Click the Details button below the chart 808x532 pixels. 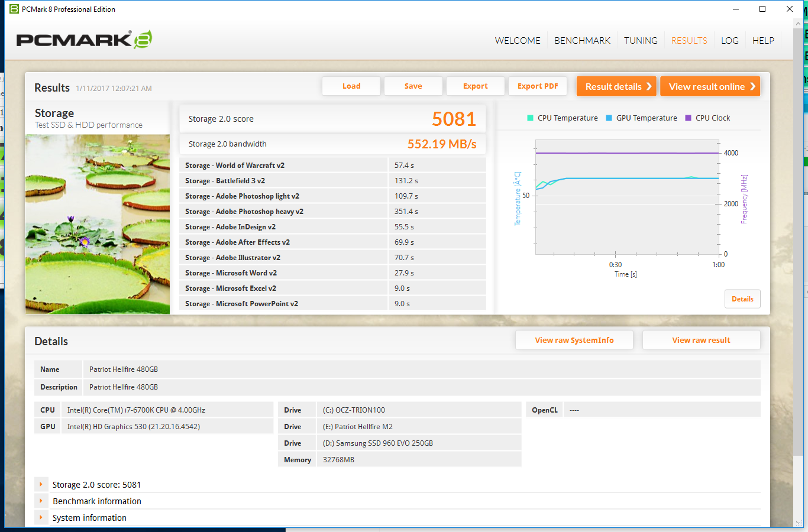742,299
